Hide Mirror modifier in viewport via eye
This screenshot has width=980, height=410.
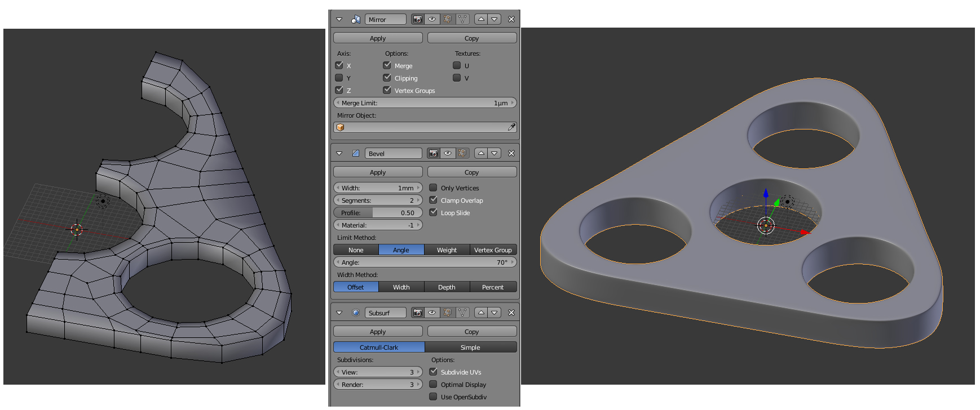pos(432,19)
